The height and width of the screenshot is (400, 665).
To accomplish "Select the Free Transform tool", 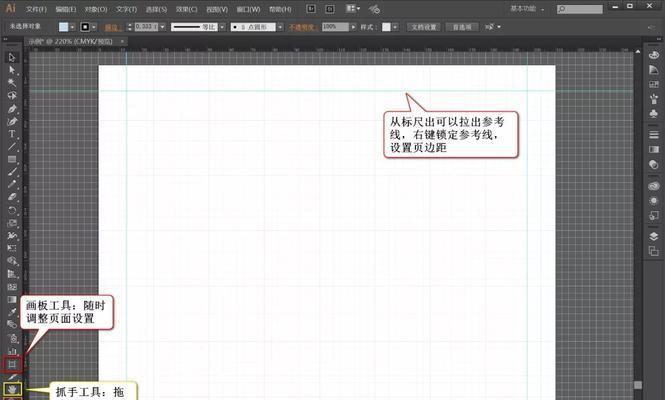I will (x=12, y=248).
